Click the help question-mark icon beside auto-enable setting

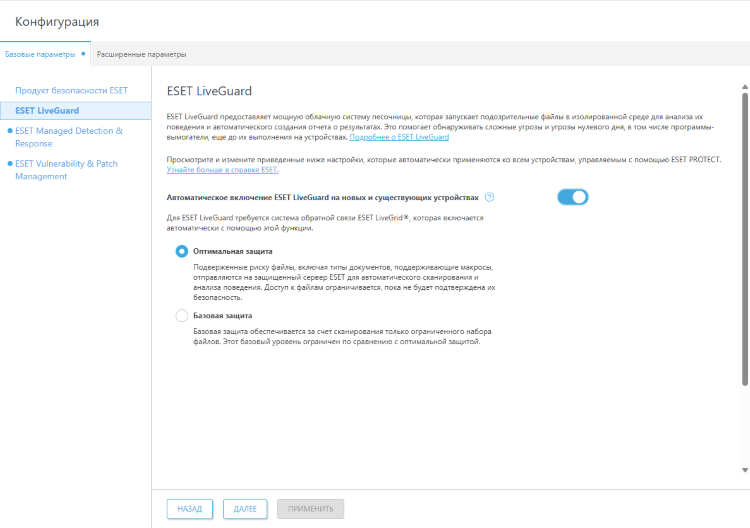(x=489, y=197)
